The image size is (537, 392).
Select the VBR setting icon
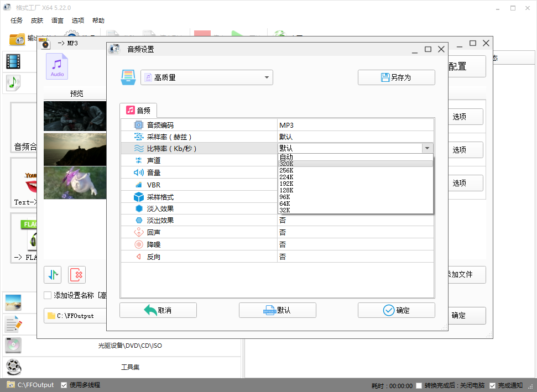139,184
